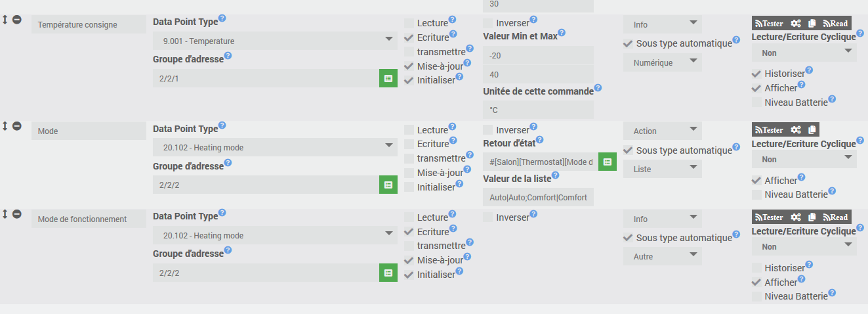Open the Retour d'état command picker
Screen dimensions: 868x314
pos(607,162)
